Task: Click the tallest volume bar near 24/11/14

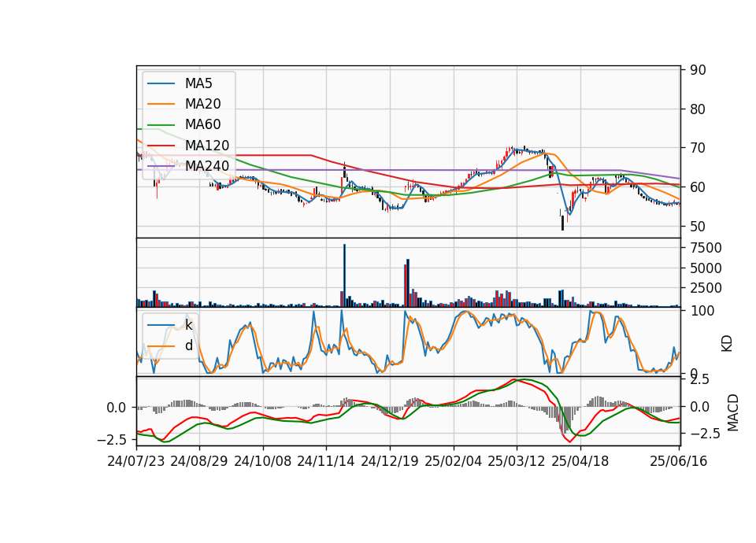Action: click(x=344, y=275)
